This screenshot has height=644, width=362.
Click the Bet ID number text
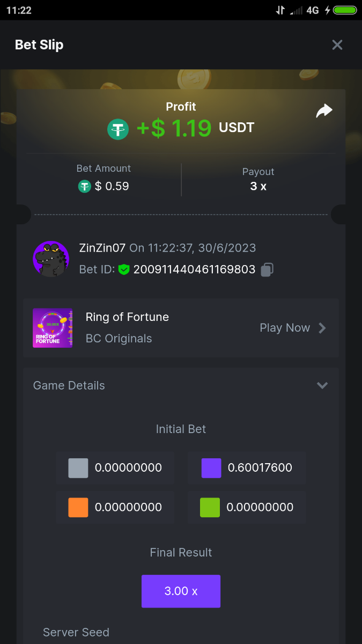(x=194, y=269)
